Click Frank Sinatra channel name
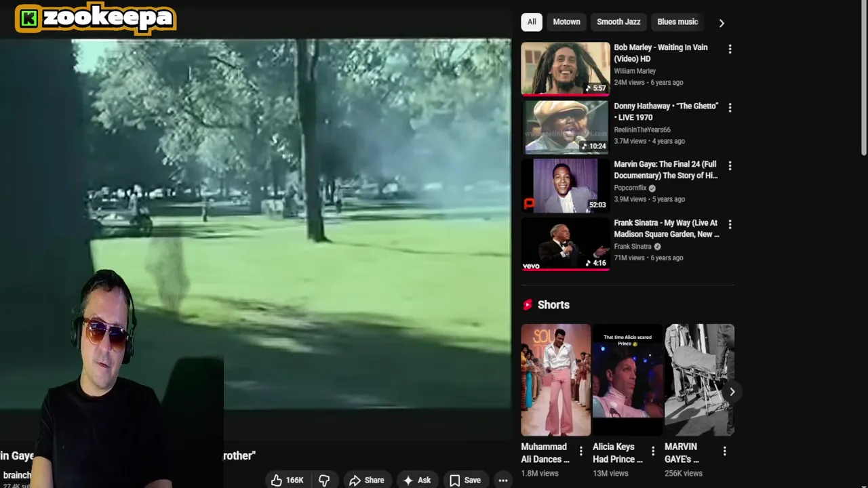Screen dimensions: 868x488 [x=632, y=246]
